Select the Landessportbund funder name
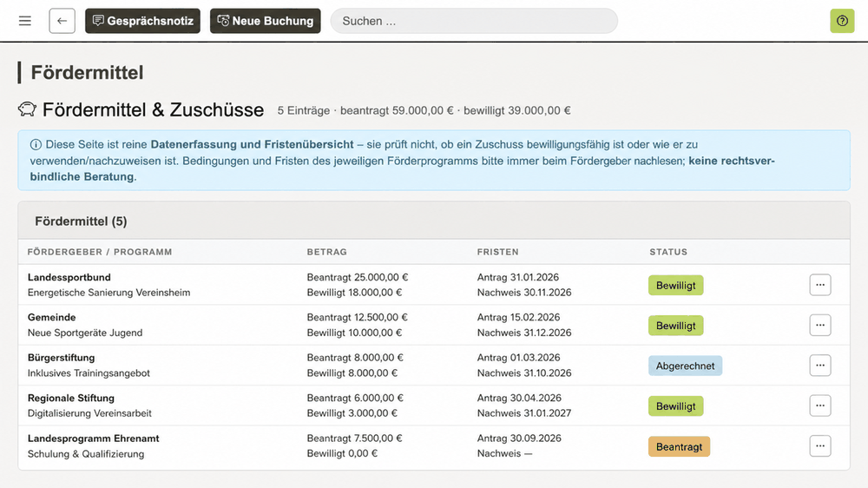The image size is (868, 488). [69, 278]
